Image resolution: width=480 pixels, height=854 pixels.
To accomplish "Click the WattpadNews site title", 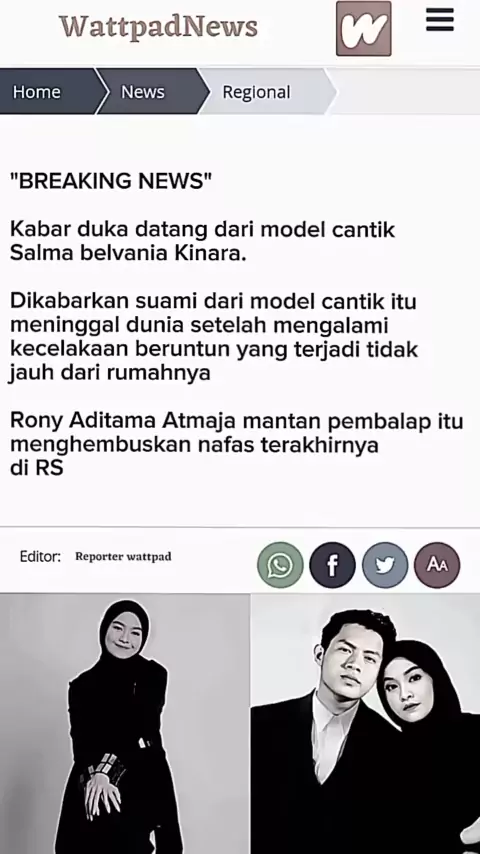I will (x=158, y=26).
